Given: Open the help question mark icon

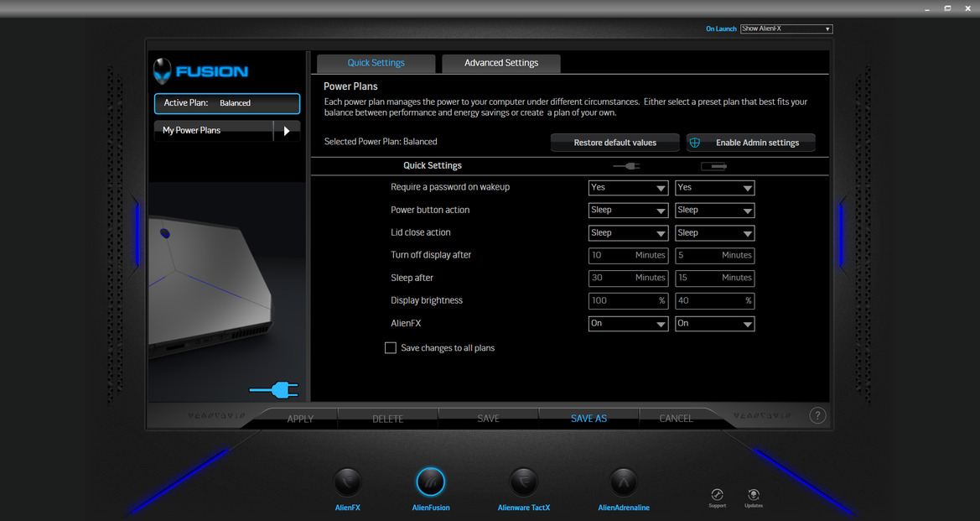Looking at the screenshot, I should [817, 415].
